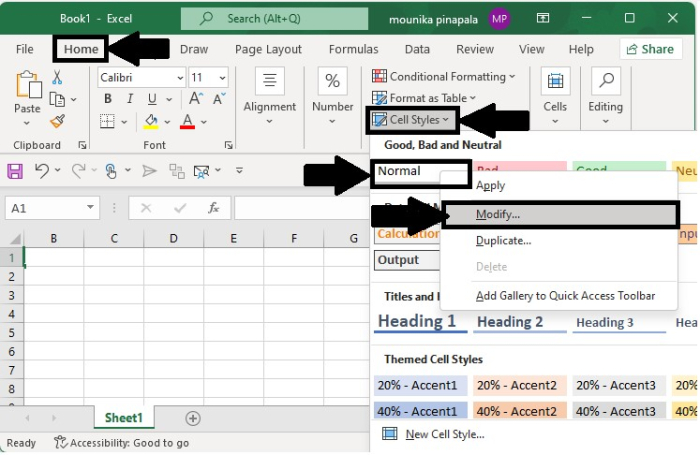Click the Send paper plane icon

149,171
